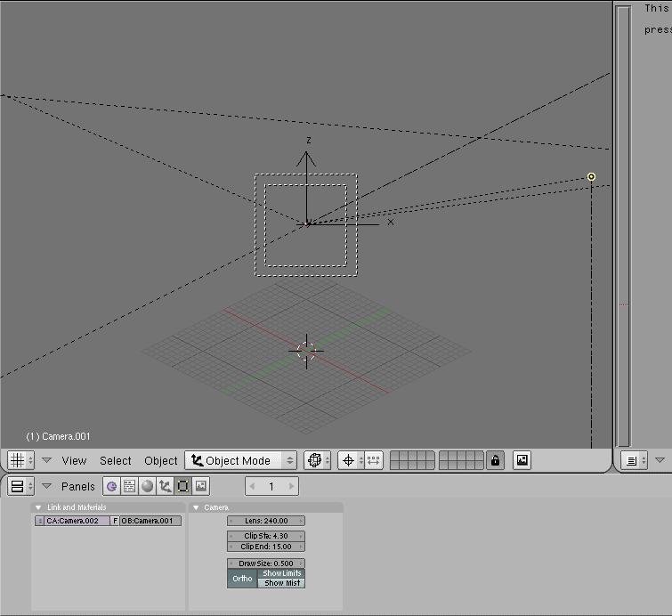
Task: Go to the previous frame arrow
Action: pos(252,486)
